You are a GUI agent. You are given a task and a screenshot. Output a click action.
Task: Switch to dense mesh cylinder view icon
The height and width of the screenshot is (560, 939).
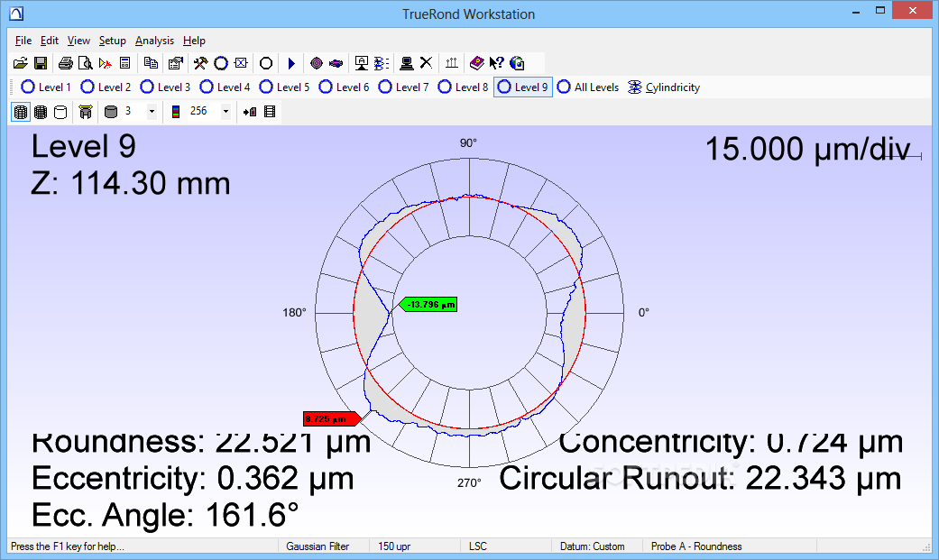coord(41,112)
